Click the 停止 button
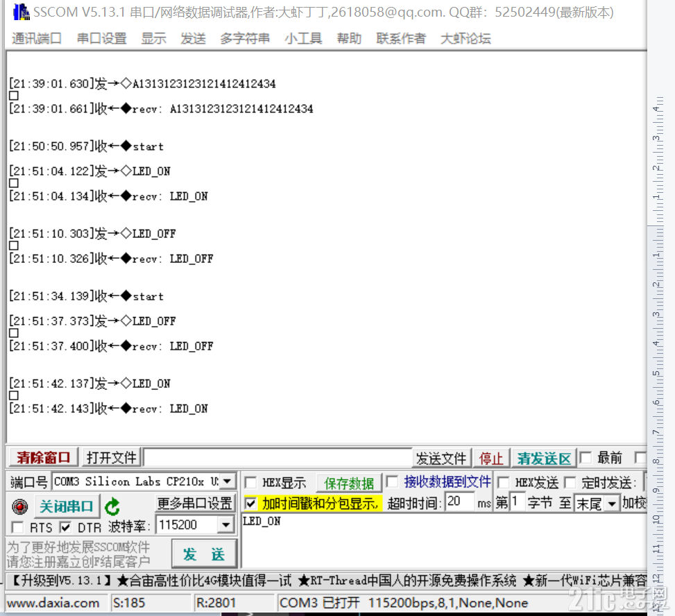Image resolution: width=675 pixels, height=616 pixels. pyautogui.click(x=490, y=458)
